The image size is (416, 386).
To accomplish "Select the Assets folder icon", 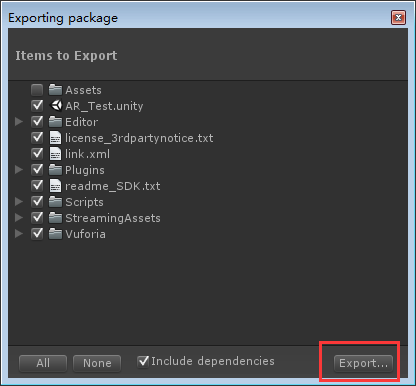I will (55, 90).
